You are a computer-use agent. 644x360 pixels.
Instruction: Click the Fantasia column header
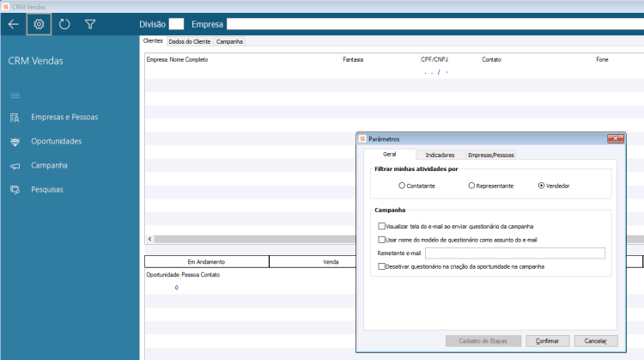[353, 59]
